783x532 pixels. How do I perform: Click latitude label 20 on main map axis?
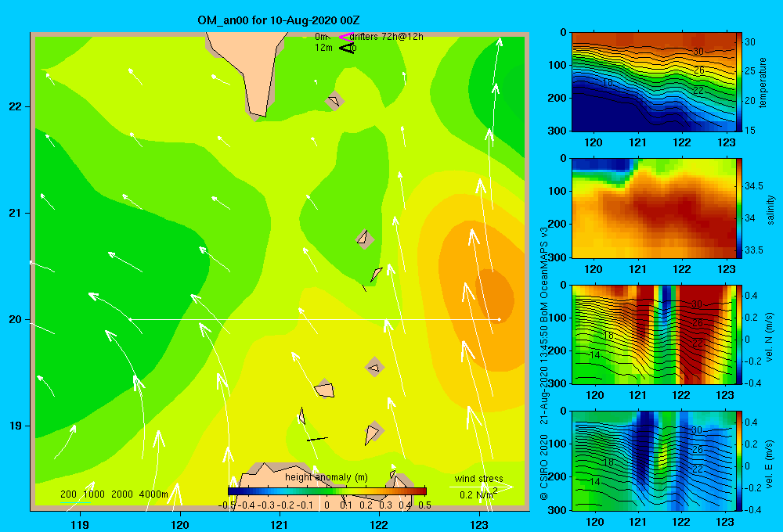point(16,319)
